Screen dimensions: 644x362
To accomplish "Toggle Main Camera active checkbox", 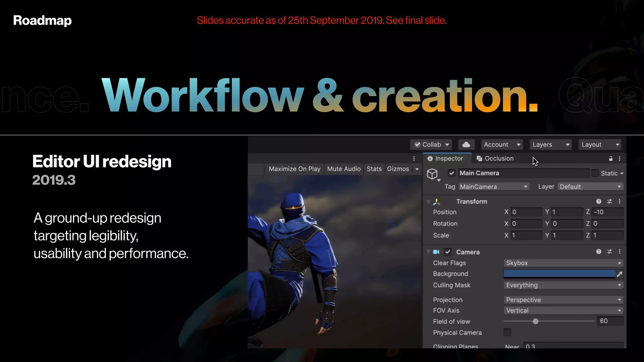I will [x=452, y=173].
